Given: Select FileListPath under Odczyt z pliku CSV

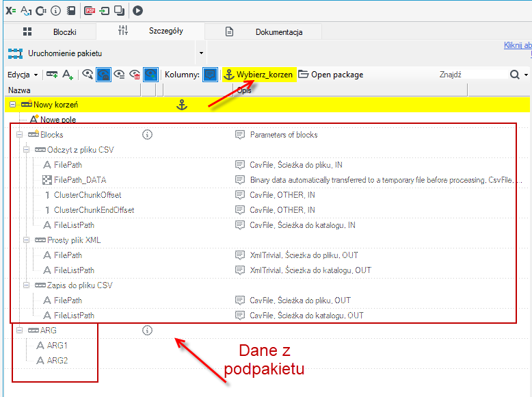Looking at the screenshot, I should (x=74, y=225).
